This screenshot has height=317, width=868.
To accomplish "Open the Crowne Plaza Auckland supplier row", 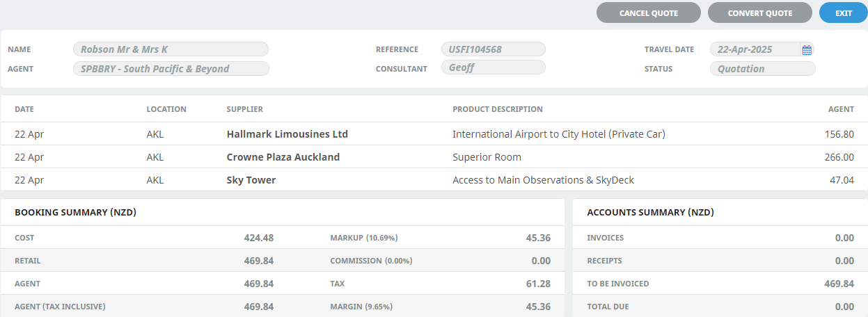I will [283, 157].
